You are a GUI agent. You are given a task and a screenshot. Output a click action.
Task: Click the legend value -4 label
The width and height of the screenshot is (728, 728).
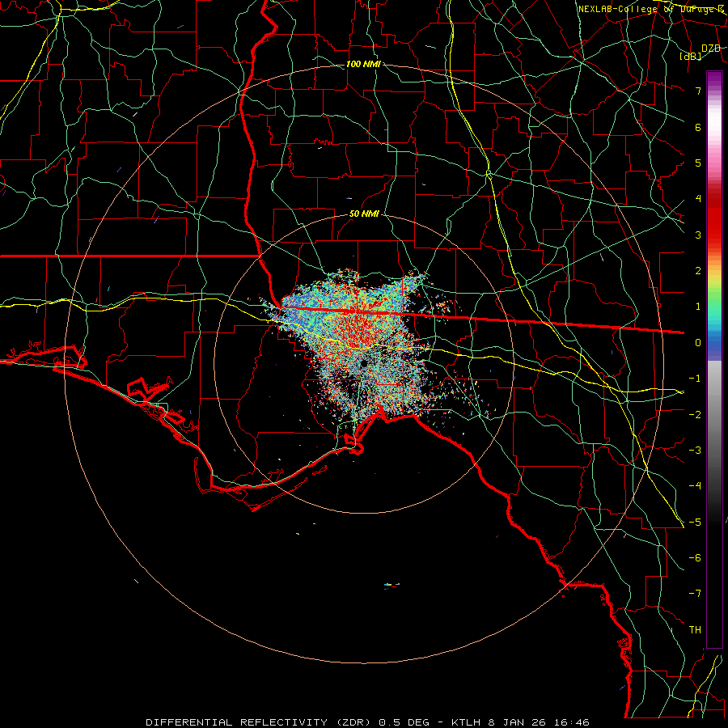point(695,486)
